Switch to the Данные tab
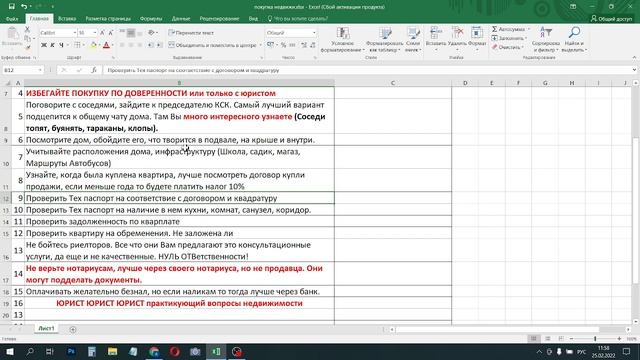640x360 pixels. point(181,19)
